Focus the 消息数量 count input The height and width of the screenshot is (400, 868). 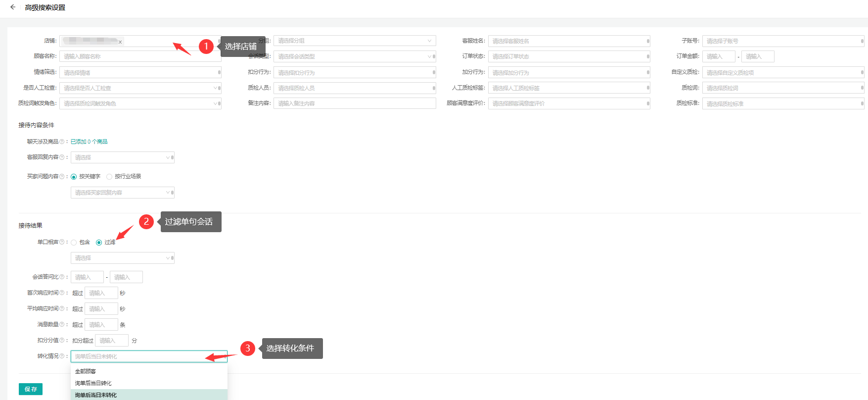pos(101,325)
